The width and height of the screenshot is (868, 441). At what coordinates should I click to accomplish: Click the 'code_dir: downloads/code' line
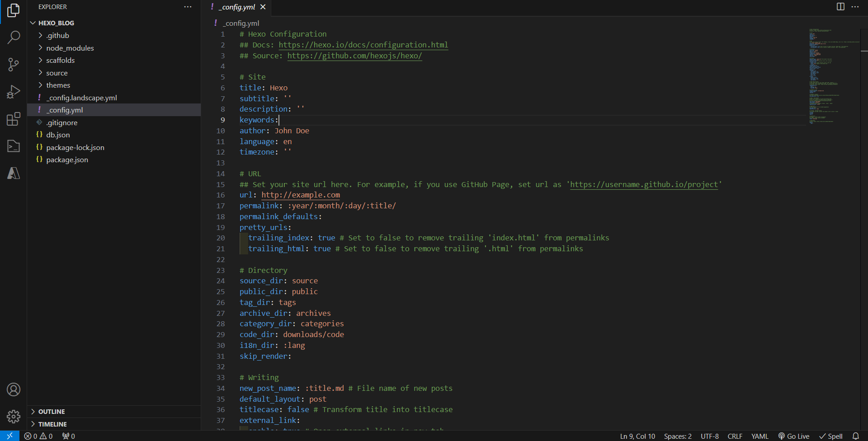tap(292, 334)
